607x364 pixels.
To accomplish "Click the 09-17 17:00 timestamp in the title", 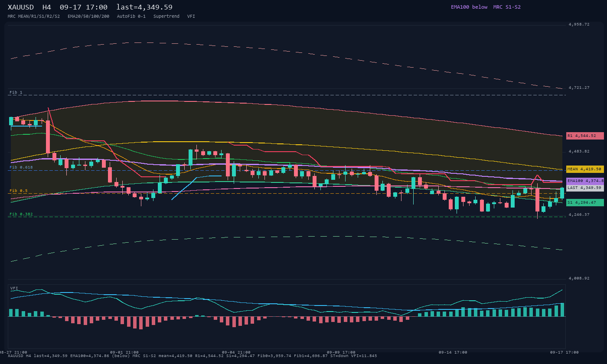I will point(84,7).
